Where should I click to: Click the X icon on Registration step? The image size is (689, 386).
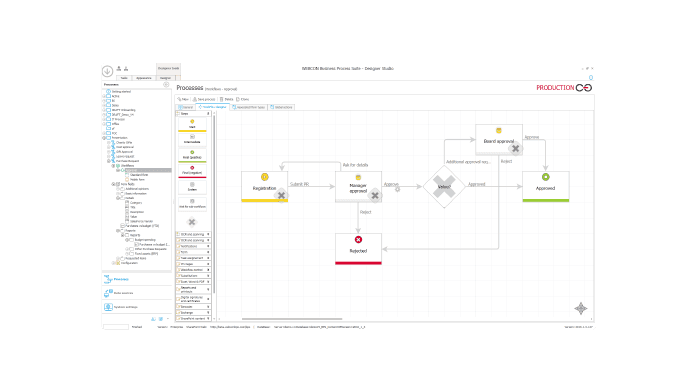pos(281,195)
